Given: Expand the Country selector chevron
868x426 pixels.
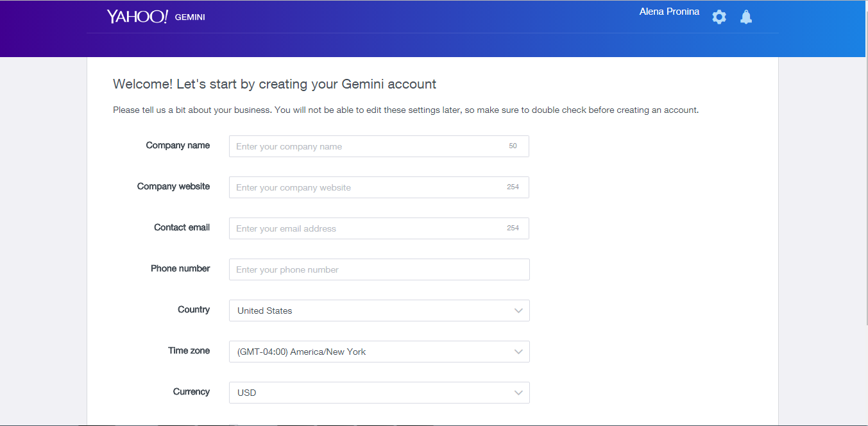Looking at the screenshot, I should coord(518,311).
